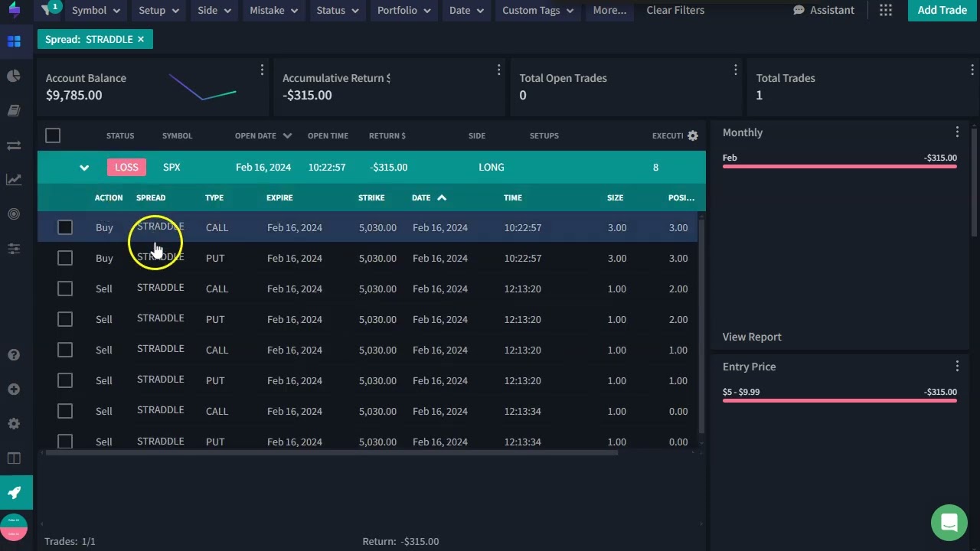The width and height of the screenshot is (980, 551).
Task: Check the Sell PUT 12:13:34 execution row
Action: pos(65,442)
